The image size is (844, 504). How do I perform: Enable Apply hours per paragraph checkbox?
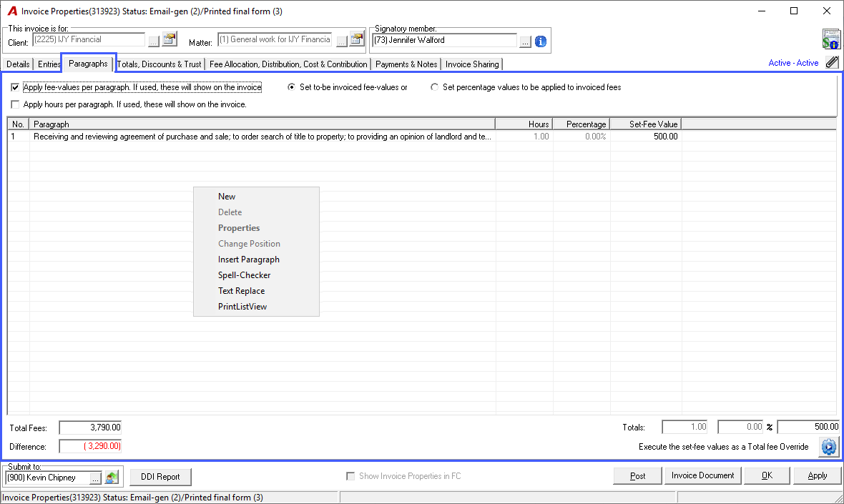(15, 104)
